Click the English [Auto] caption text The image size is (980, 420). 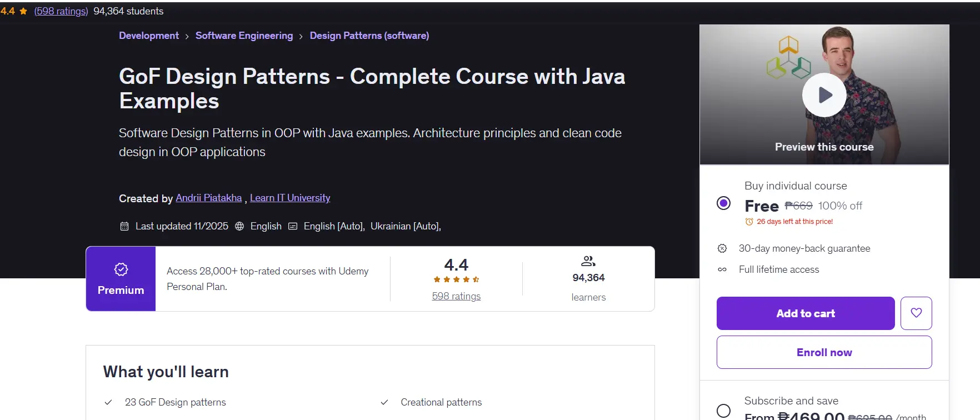click(334, 226)
